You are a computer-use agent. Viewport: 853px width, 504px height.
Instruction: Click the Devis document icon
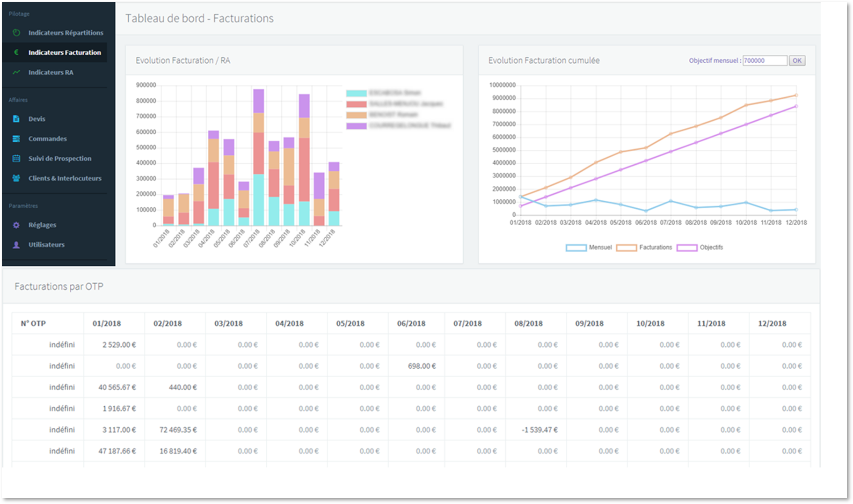click(16, 119)
